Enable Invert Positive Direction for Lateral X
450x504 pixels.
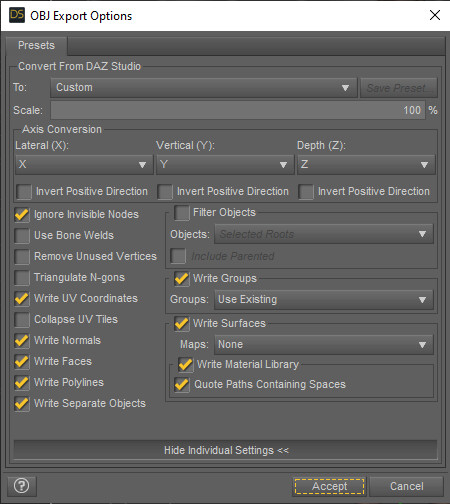[x=24, y=192]
